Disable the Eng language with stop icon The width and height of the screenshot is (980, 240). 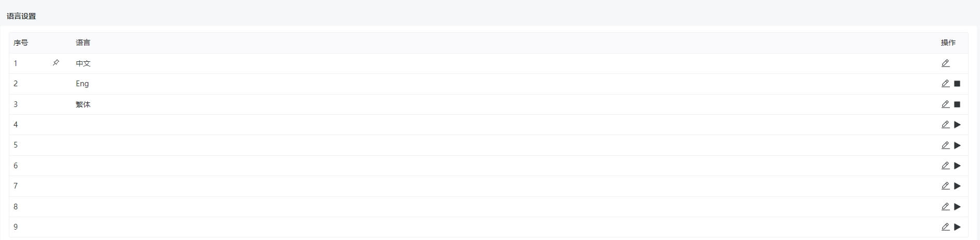click(x=957, y=84)
